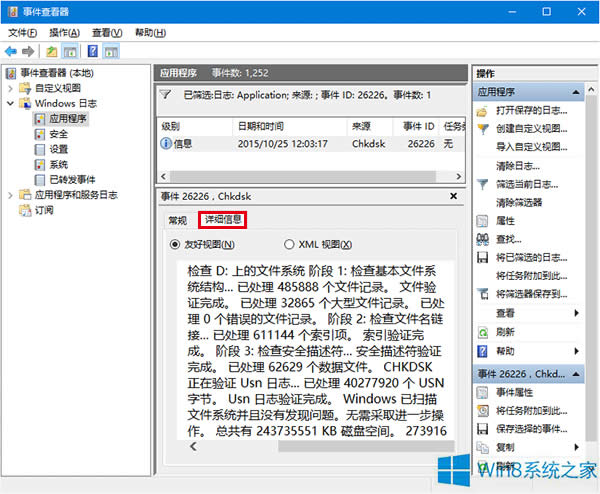
Task: Expand 应用程序和服务日志 tree node
Action: click(10, 195)
